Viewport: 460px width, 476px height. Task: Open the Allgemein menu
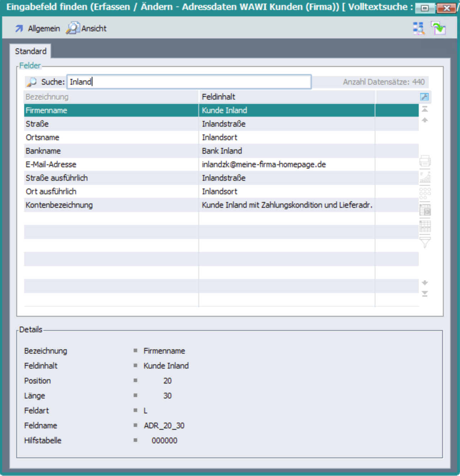38,28
